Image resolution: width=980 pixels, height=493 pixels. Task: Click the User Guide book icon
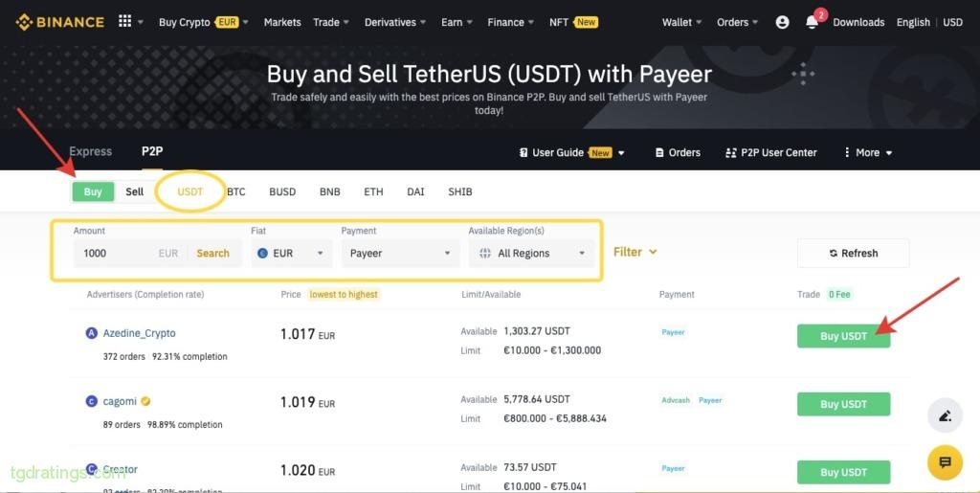[523, 152]
